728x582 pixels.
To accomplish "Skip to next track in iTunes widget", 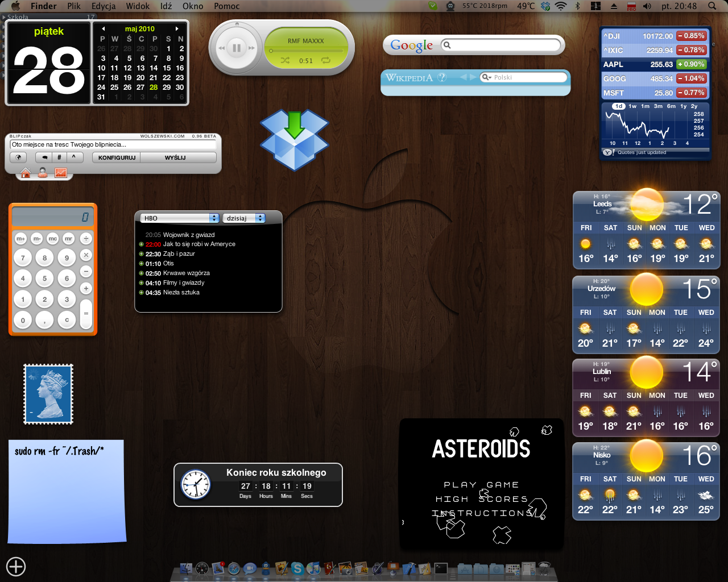I will pyautogui.click(x=251, y=48).
